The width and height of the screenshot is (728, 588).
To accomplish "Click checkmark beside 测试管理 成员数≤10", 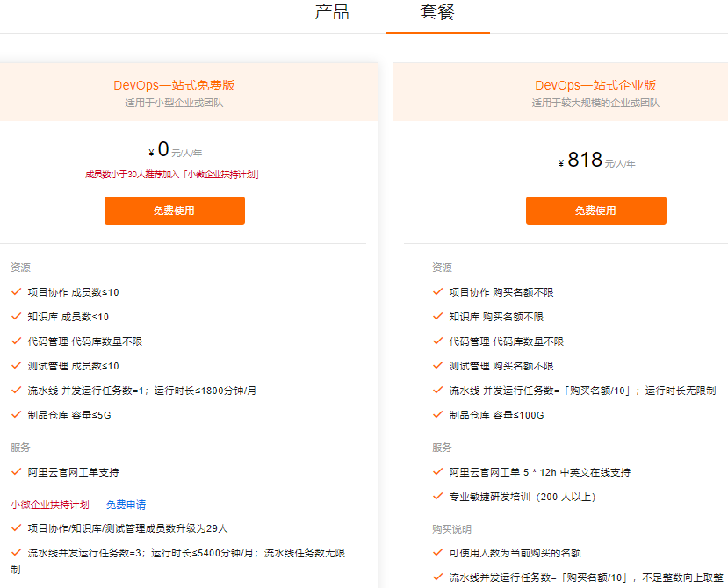I will pos(17,366).
